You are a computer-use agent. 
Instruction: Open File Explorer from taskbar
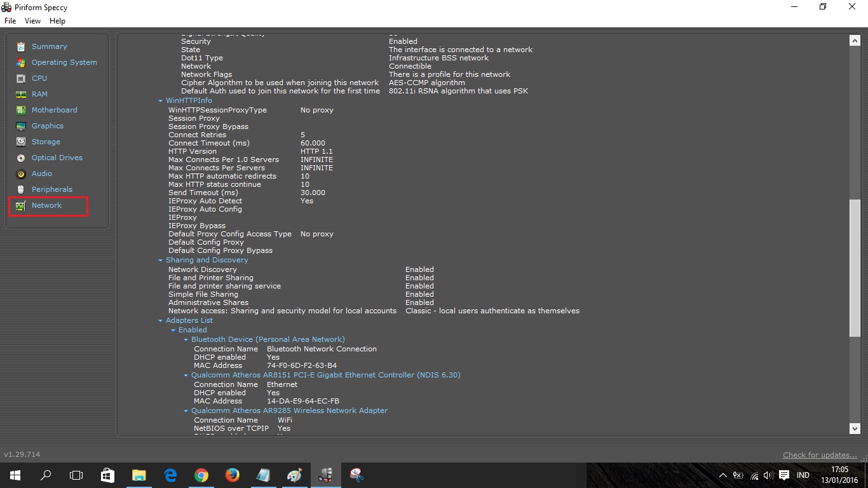(x=139, y=475)
